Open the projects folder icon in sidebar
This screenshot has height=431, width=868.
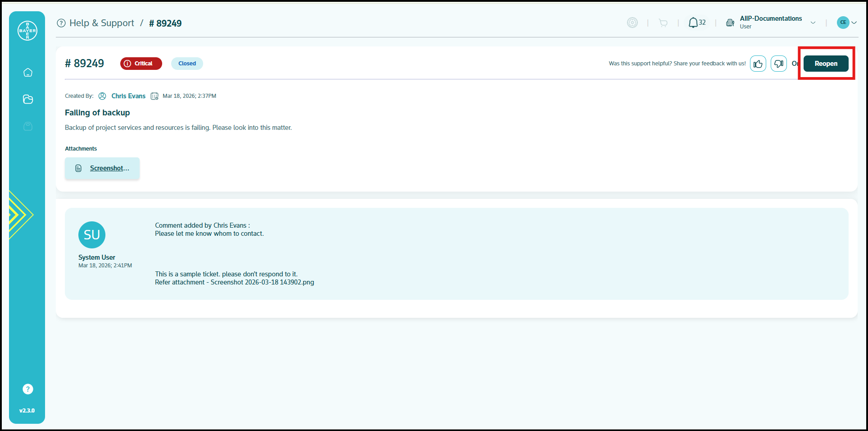pyautogui.click(x=28, y=99)
